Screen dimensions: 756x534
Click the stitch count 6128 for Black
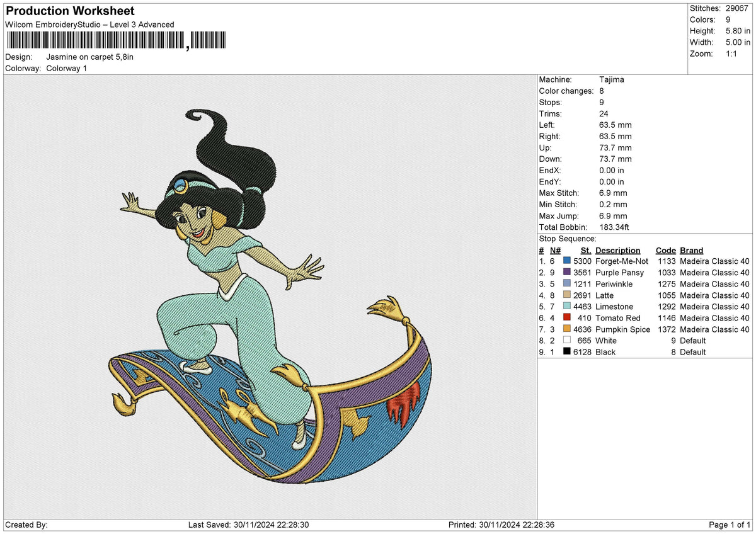582,352
